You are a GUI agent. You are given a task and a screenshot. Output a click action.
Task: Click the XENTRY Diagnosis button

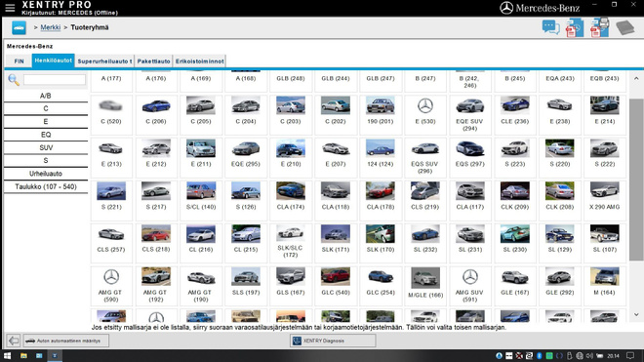point(333,341)
